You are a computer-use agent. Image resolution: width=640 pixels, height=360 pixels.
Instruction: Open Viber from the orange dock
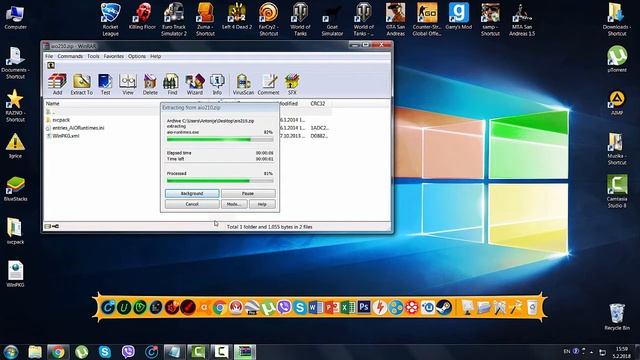point(284,307)
